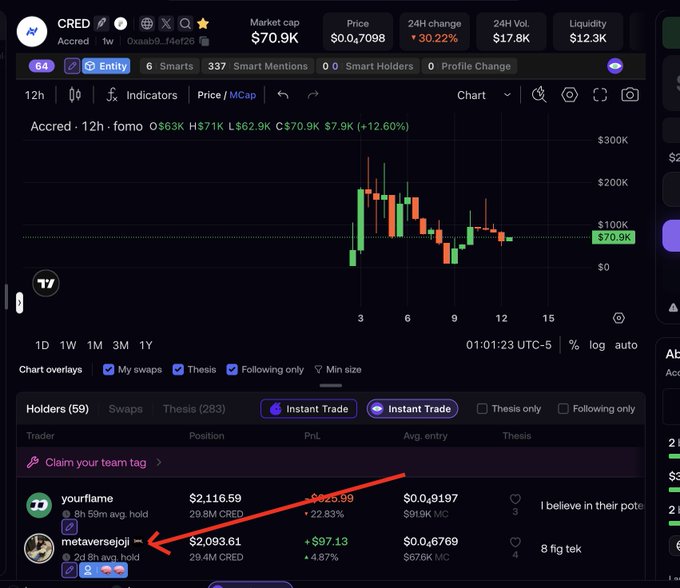Open metaversejoji trader avatar
The width and height of the screenshot is (680, 588).
click(x=39, y=548)
